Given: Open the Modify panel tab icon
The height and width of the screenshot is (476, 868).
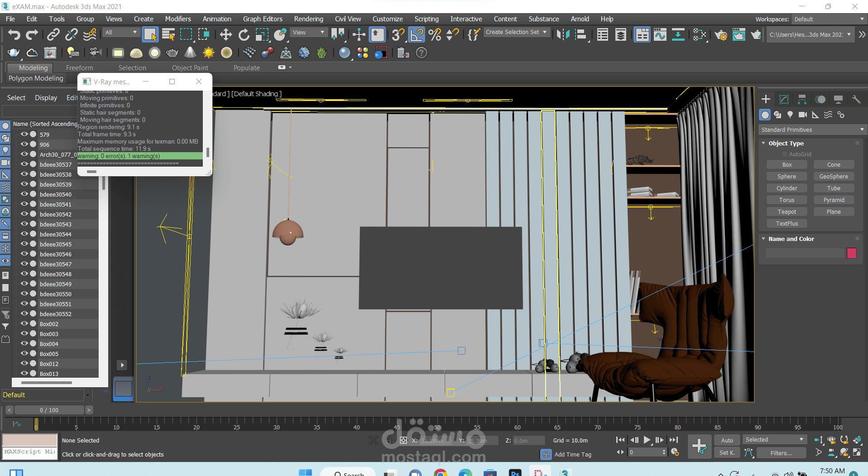Looking at the screenshot, I should click(784, 99).
